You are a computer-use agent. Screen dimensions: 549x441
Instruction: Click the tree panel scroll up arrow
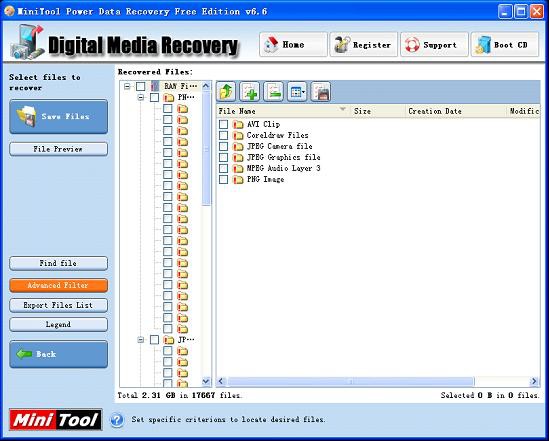point(206,85)
